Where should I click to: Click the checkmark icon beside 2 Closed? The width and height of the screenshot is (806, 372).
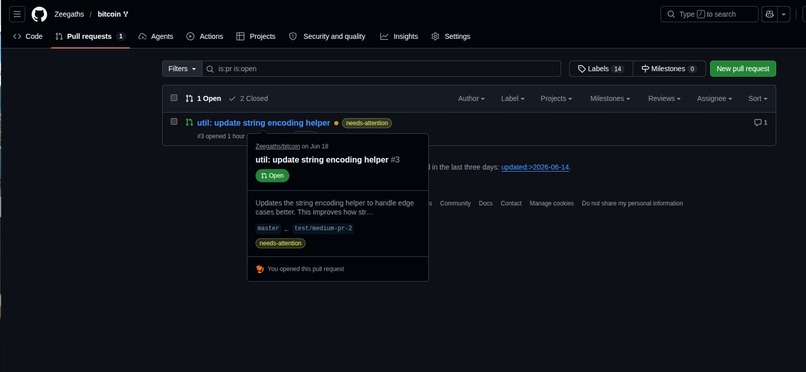tap(232, 99)
